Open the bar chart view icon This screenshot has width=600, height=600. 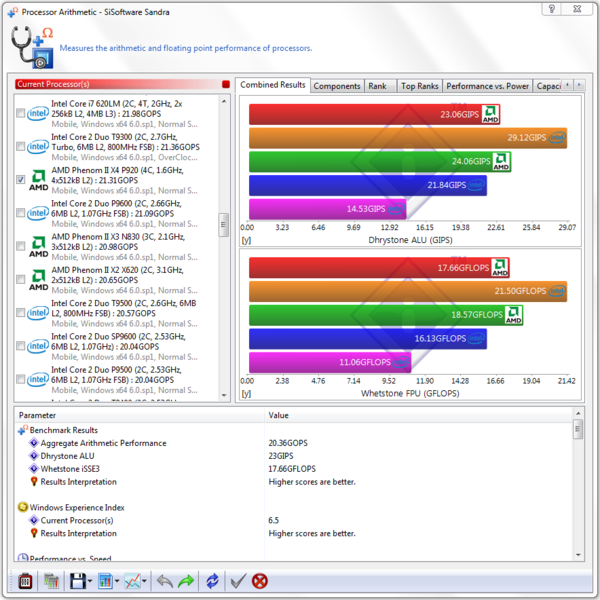click(105, 581)
